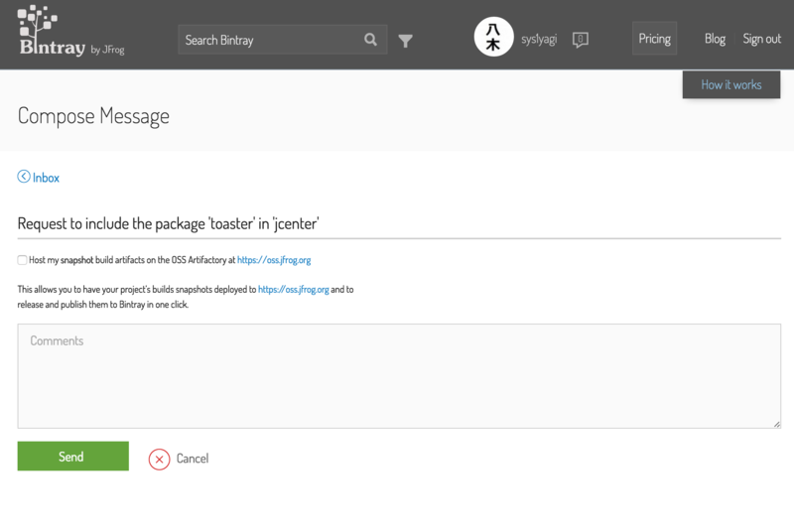Click into the Comments text area

[399, 376]
